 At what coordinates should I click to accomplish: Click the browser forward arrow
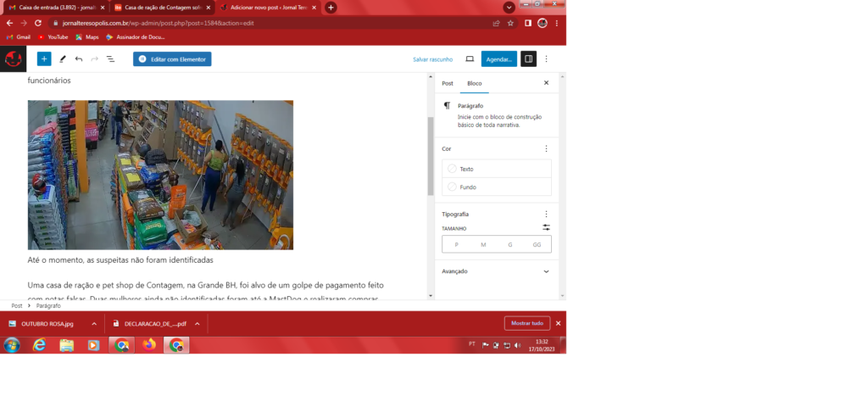[x=24, y=23]
